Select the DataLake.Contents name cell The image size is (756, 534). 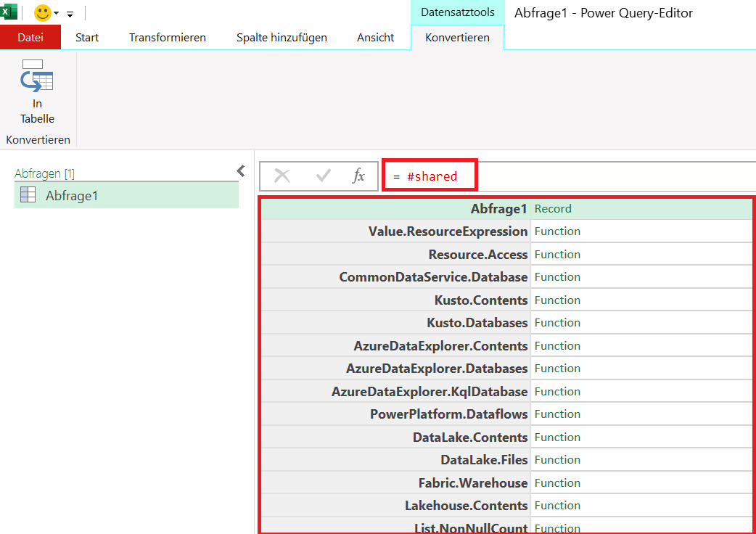tap(396, 437)
